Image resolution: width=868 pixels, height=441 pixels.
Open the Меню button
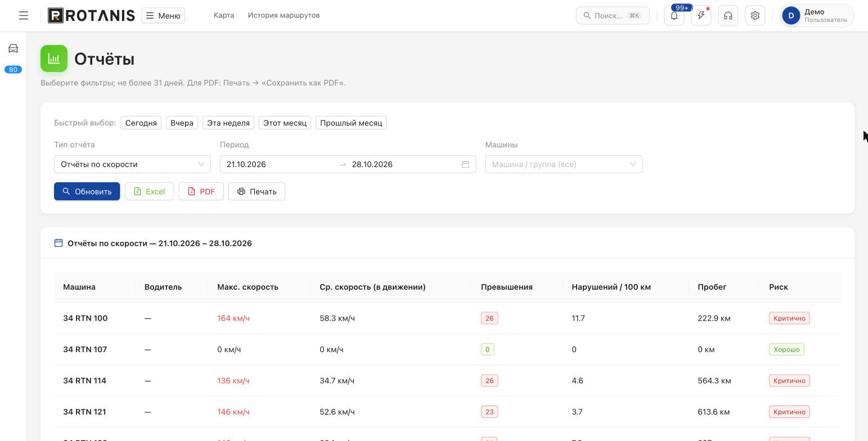163,16
